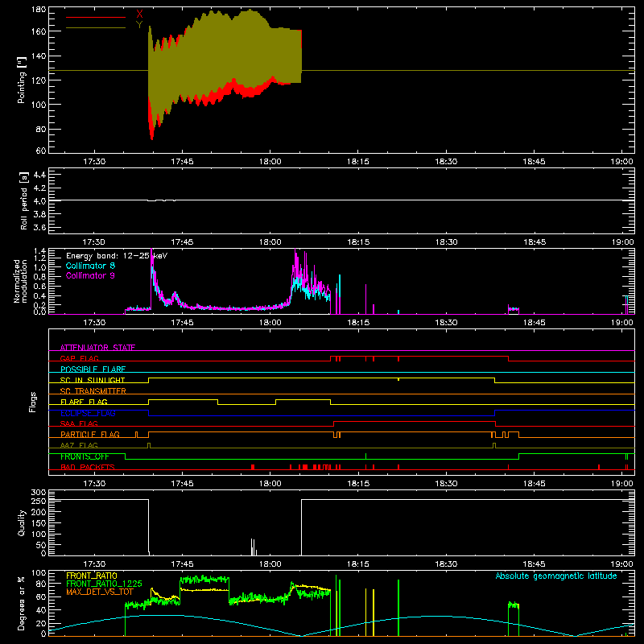The image size is (644, 644).
Task: Click the SC_IN_SUNLIGHT flag label
Action: pyautogui.click(x=93, y=380)
